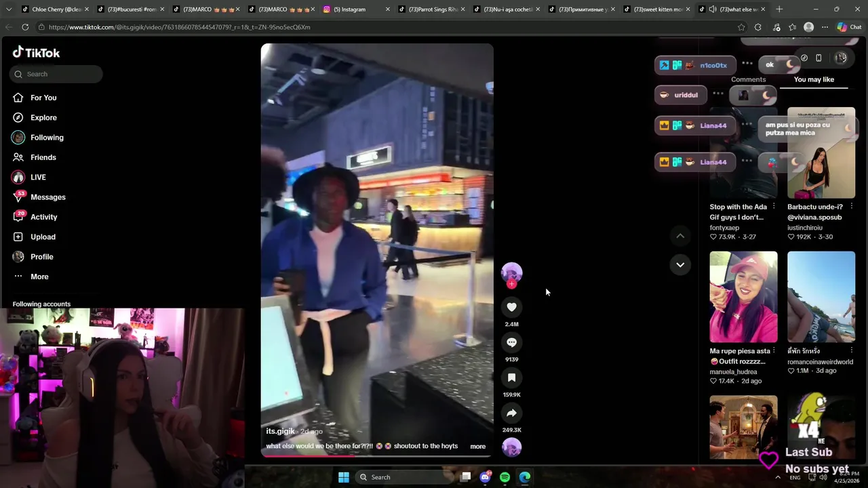
Task: Open the spinning sound disc
Action: (511, 447)
